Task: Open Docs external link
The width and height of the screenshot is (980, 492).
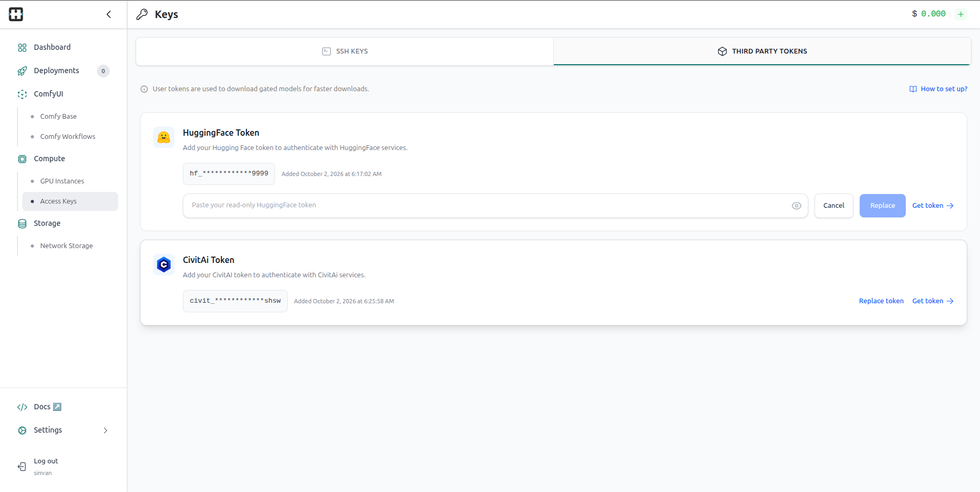Action: pos(48,407)
